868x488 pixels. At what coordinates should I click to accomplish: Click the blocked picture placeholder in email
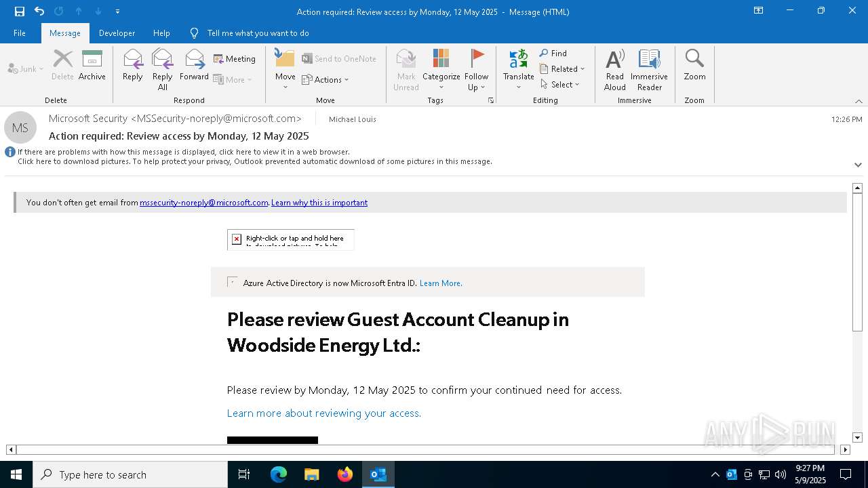click(291, 239)
